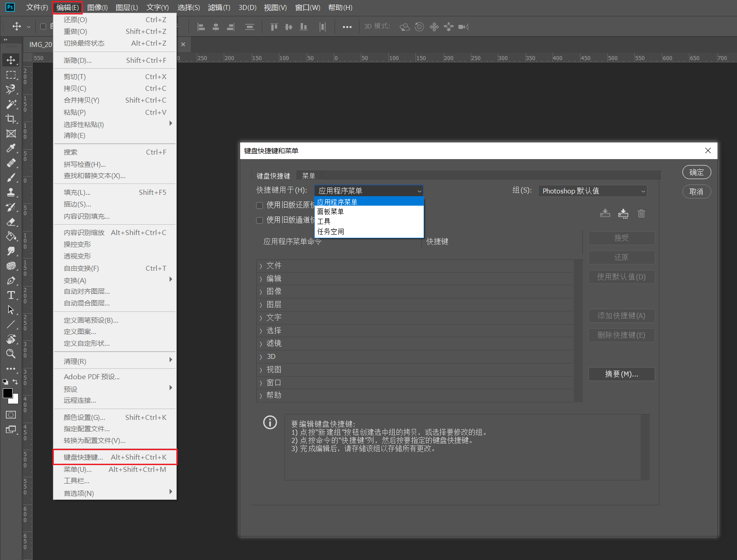Viewport: 737px width, 560px height.
Task: Select the Eraser tool
Action: (x=11, y=222)
